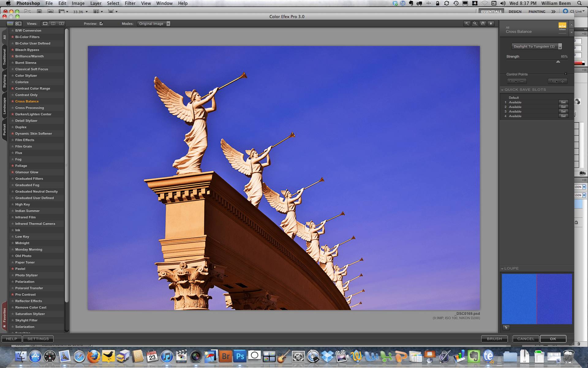Image resolution: width=588 pixels, height=368 pixels.
Task: Switch to the Portrait filter tab
Action: tap(4, 130)
